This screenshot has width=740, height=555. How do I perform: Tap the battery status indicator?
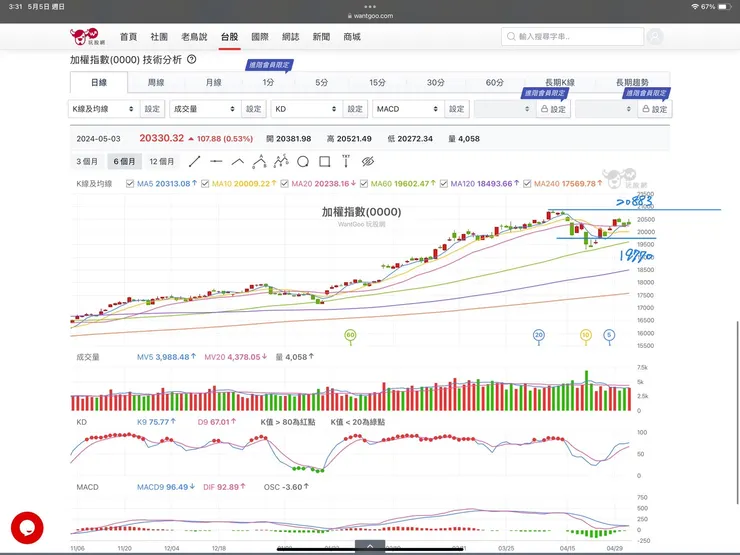coord(724,7)
